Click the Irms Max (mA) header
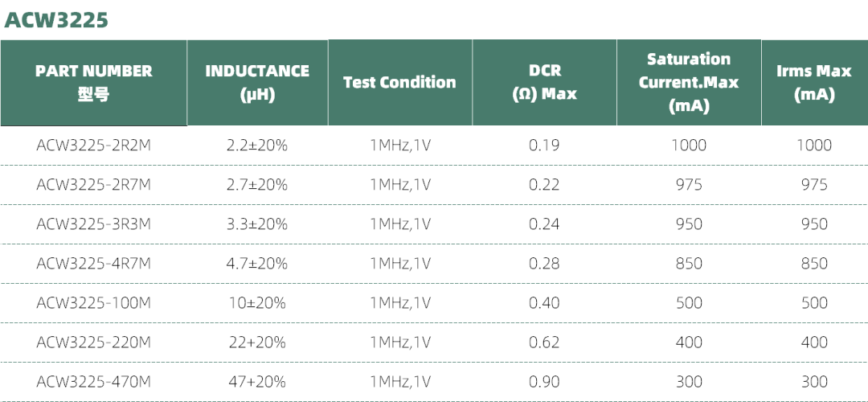 click(813, 82)
